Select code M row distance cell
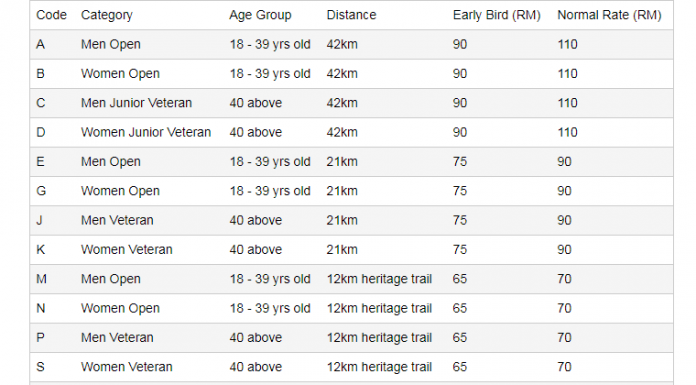Viewport: 696px width, 385px height. (x=380, y=279)
